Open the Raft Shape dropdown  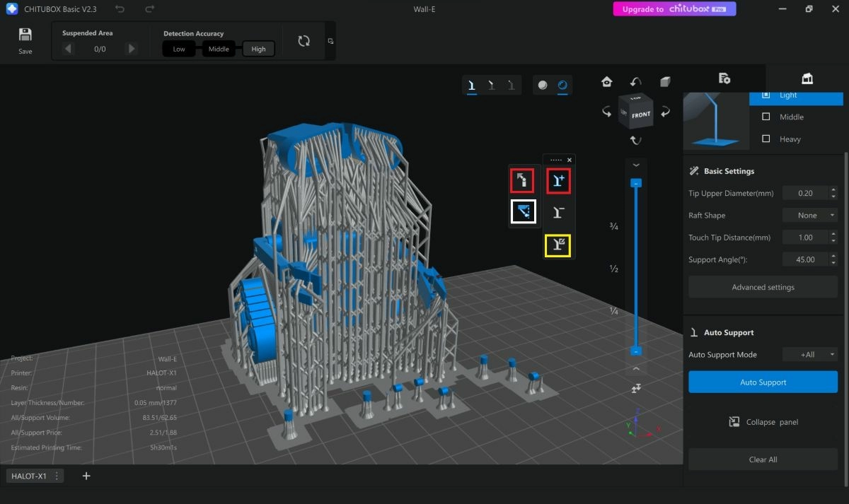(810, 216)
